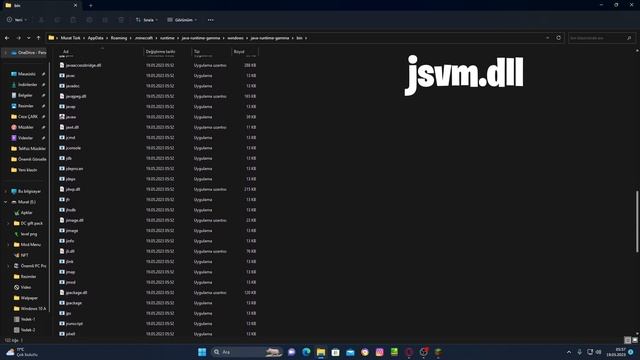Open the Görünüm (View) dropdown
The height and width of the screenshot is (360, 640).
tap(182, 20)
